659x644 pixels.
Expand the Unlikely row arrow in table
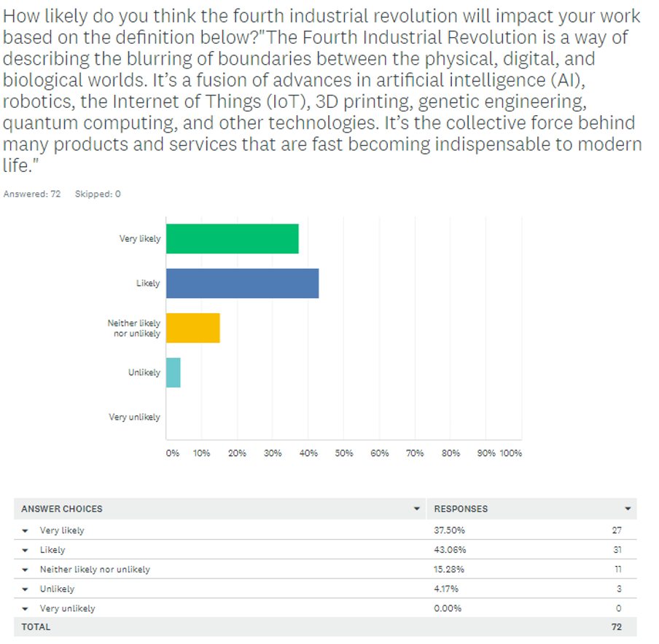(26, 589)
